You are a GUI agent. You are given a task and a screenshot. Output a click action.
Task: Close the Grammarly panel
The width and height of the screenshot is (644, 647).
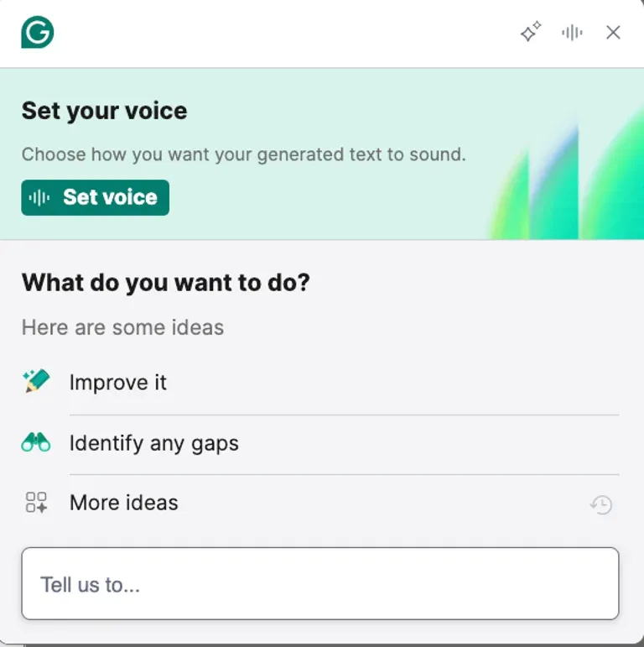point(613,33)
